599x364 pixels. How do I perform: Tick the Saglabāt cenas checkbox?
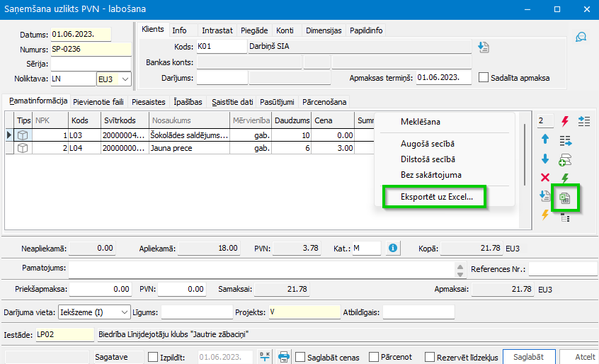coord(300,357)
